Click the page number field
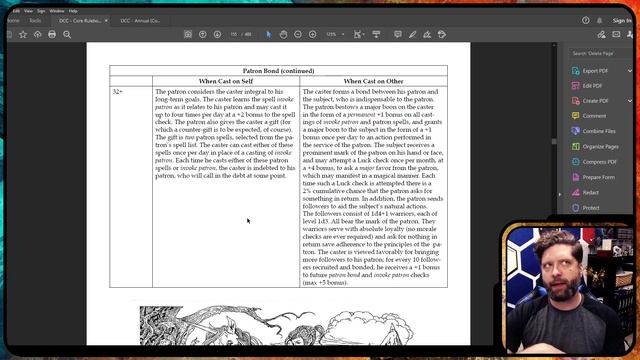 click(234, 35)
